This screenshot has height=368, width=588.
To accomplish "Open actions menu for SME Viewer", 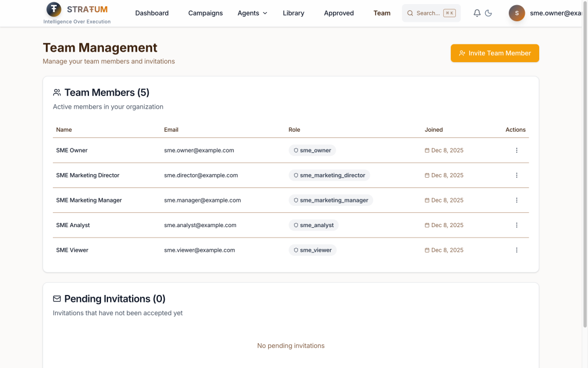I will [x=516, y=250].
